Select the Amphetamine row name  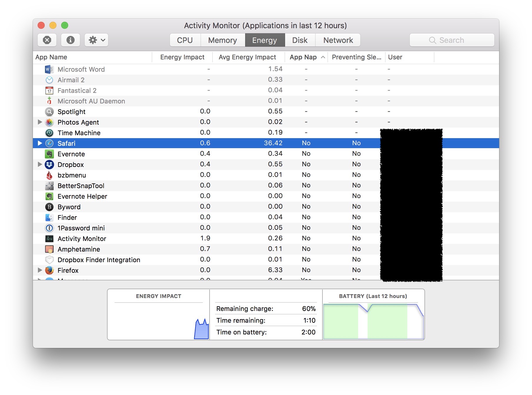coord(79,249)
